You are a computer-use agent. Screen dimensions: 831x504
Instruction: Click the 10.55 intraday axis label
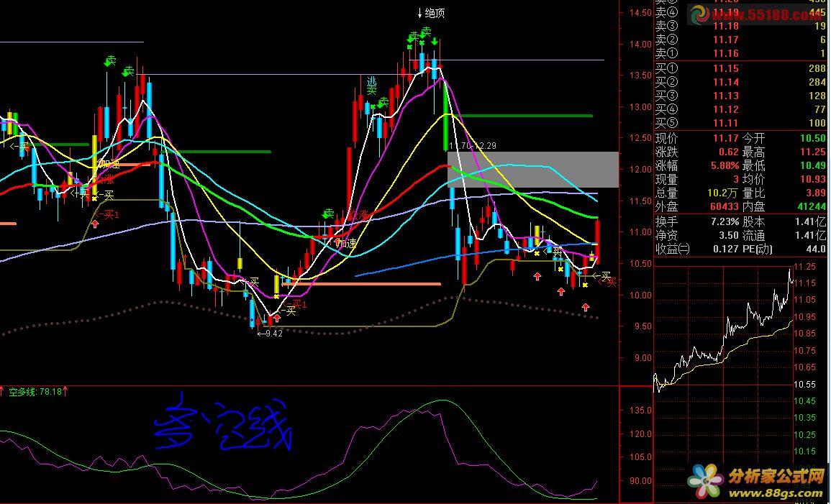pos(804,385)
